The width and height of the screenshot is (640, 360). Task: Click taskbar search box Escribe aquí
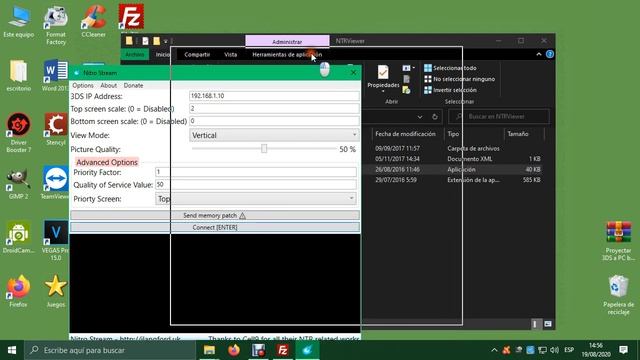[110, 350]
